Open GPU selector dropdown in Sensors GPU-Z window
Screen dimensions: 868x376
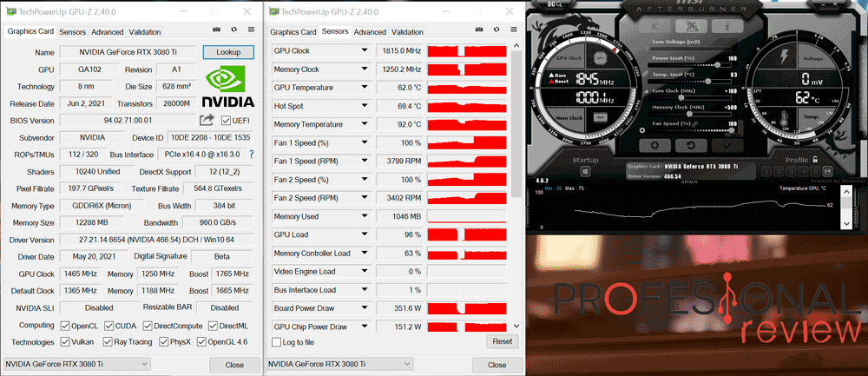tap(339, 364)
